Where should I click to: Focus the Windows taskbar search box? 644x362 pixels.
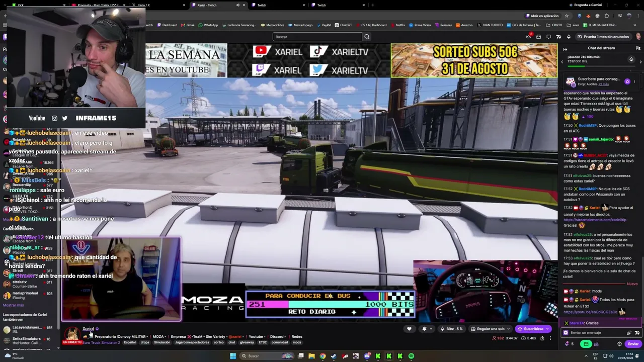[x=267, y=356]
